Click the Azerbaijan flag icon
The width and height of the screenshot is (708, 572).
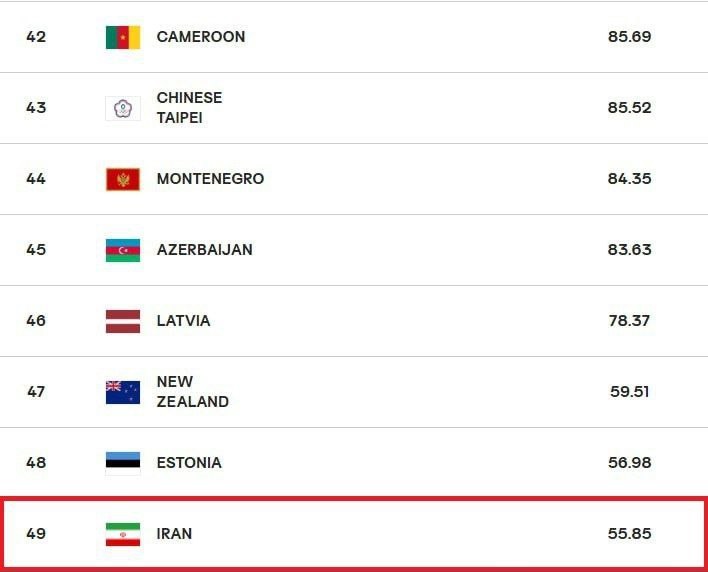point(123,250)
